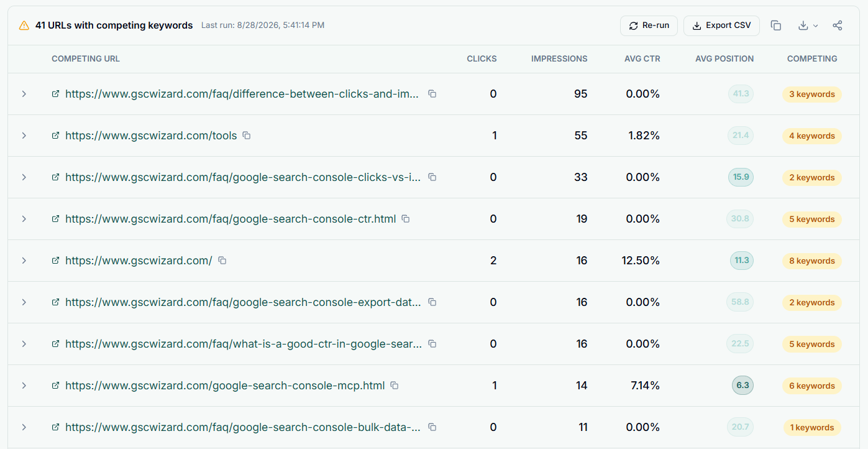Screen dimensions: 868x449
Task: Expand the google-search-console-ctr.html row
Action: point(24,219)
